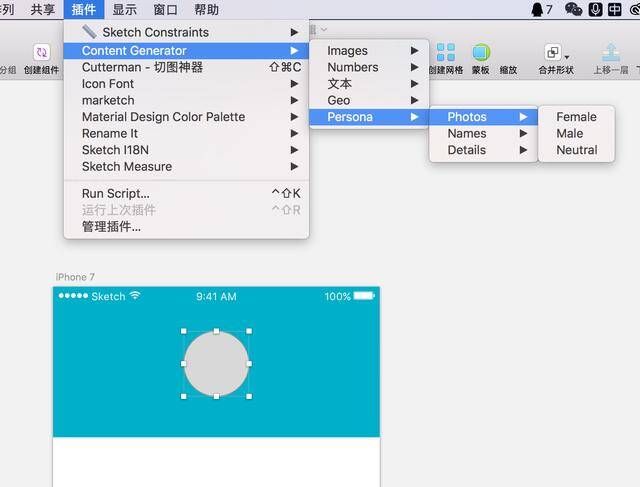Expand the Icon Font submenu
640x487 pixels.
tap(186, 84)
